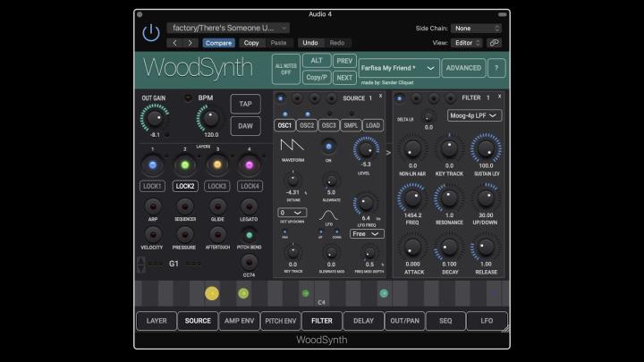This screenshot has height=362, width=644.
Task: Switch to the SEQ tab
Action: click(445, 321)
